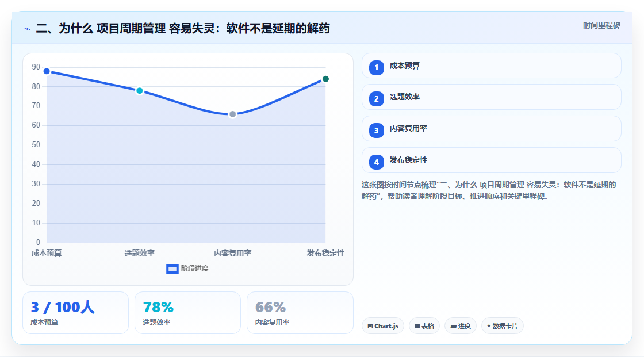Click the description paragraph starting 这张图按时间节点梳理
Viewport: 644px width, 357px height.
coord(489,191)
